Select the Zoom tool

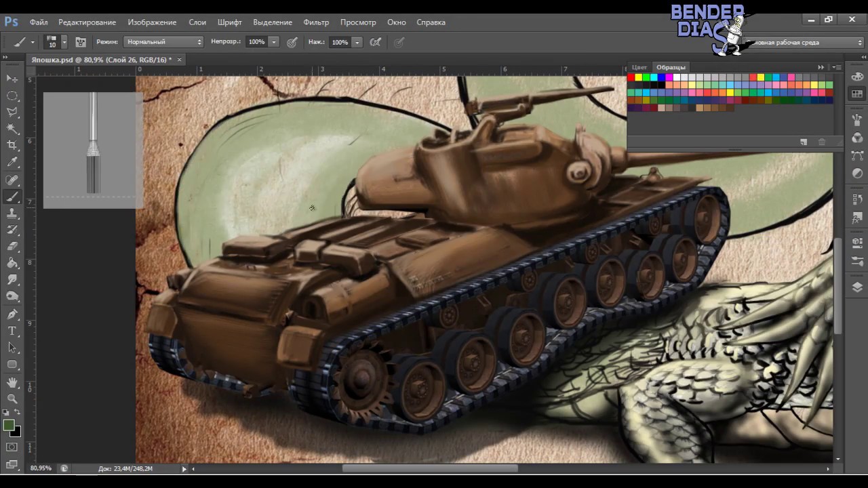point(12,399)
